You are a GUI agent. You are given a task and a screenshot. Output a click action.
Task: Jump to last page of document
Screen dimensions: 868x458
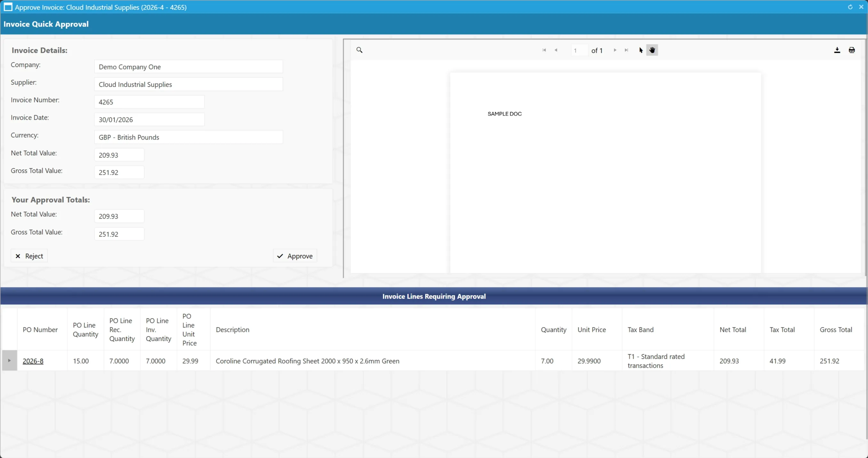[x=626, y=50]
